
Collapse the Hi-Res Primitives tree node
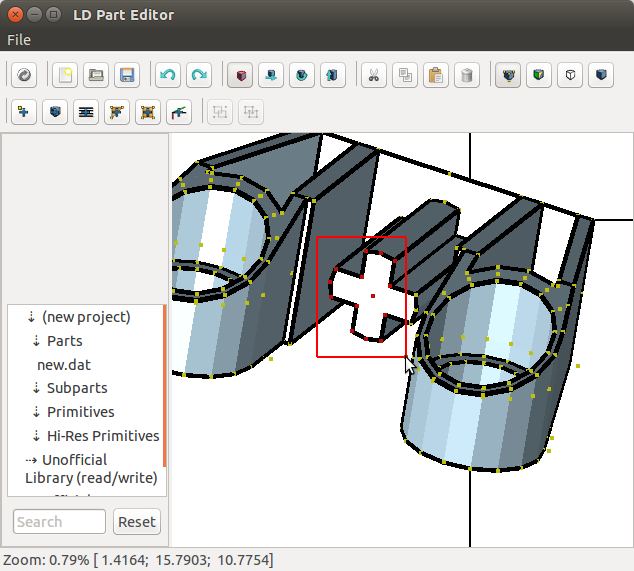tap(37, 436)
